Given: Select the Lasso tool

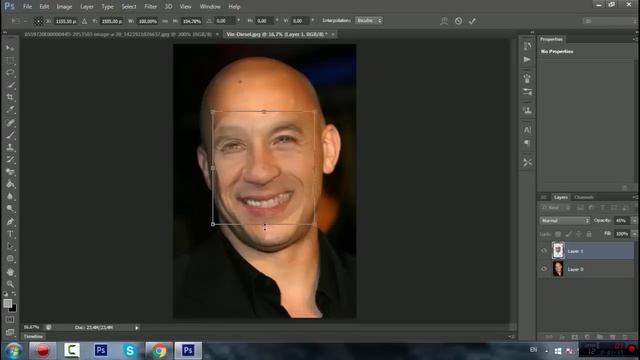Looking at the screenshot, I should [x=10, y=73].
